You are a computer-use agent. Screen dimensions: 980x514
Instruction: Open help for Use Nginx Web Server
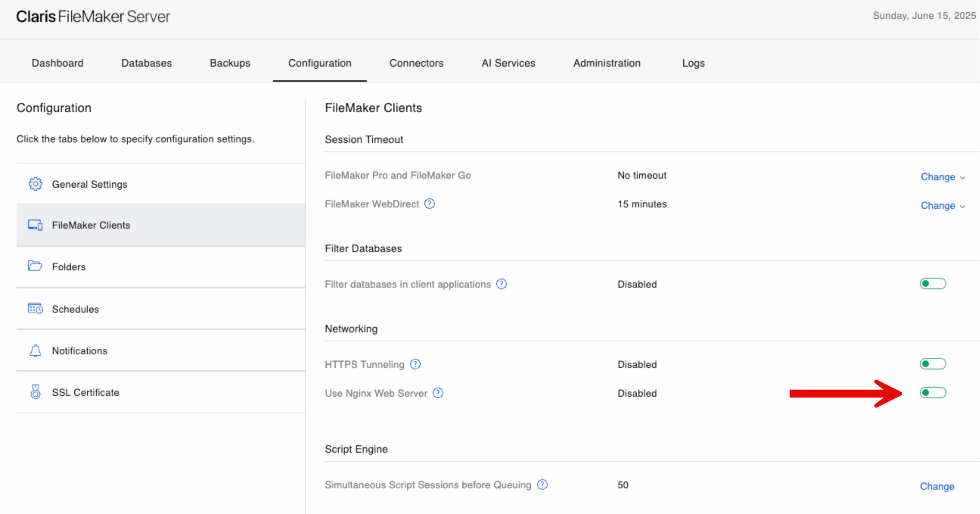437,393
